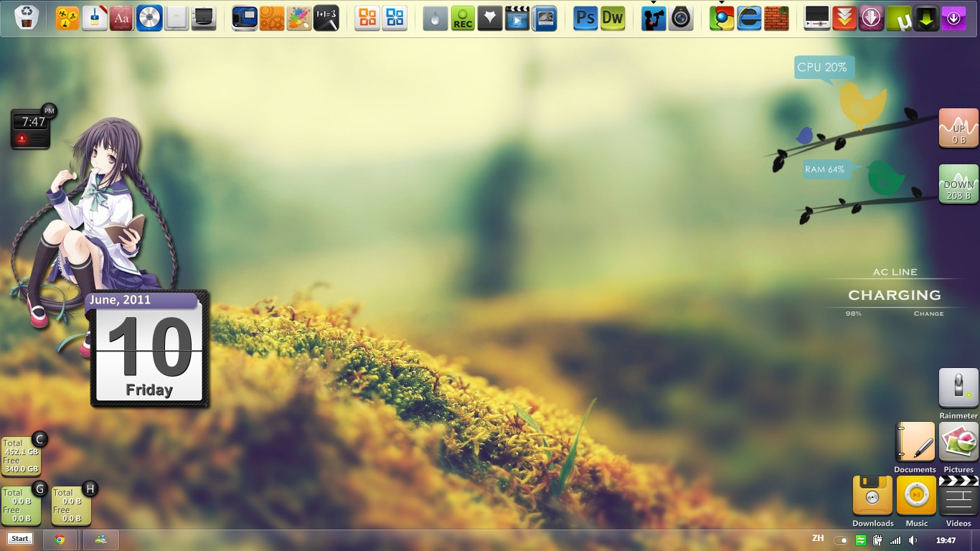The width and height of the screenshot is (980, 551).
Task: Toggle the switch in the system tray
Action: coord(841,540)
